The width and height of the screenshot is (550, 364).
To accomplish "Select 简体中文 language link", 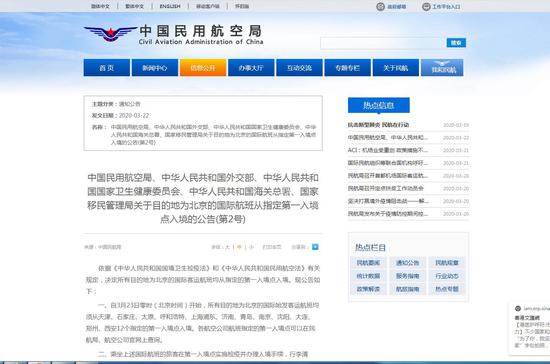I will [100, 6].
